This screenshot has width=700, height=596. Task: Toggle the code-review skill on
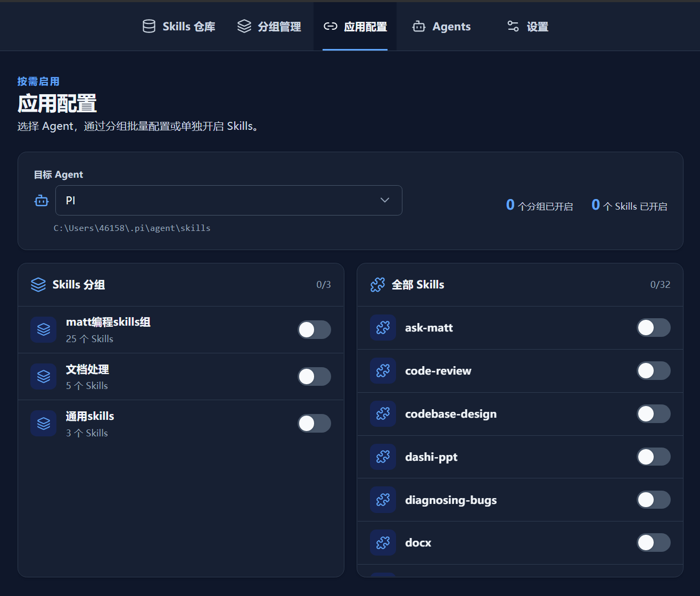654,371
